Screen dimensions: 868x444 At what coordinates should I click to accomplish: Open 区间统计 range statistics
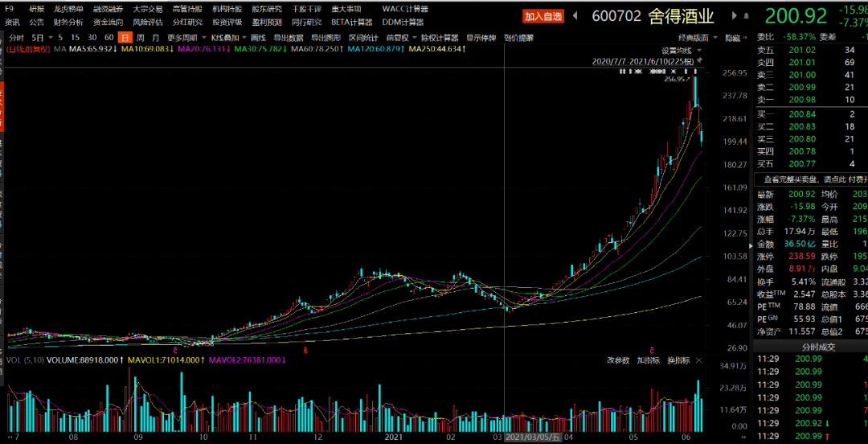(x=363, y=39)
